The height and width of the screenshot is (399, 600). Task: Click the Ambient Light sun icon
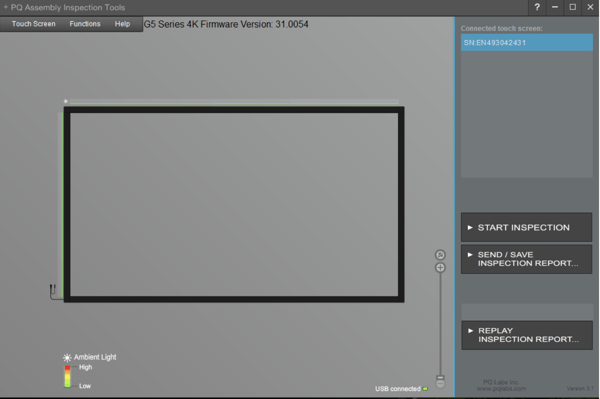(67, 358)
